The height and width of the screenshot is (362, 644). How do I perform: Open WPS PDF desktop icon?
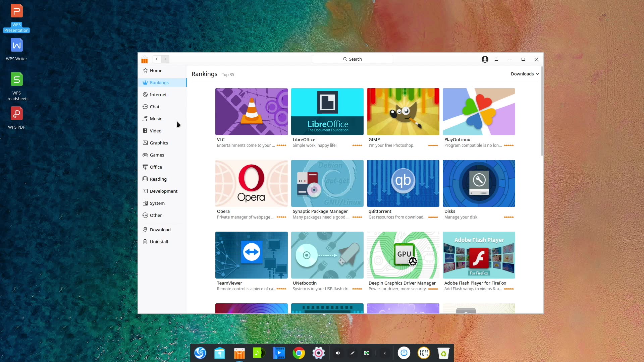[16, 118]
